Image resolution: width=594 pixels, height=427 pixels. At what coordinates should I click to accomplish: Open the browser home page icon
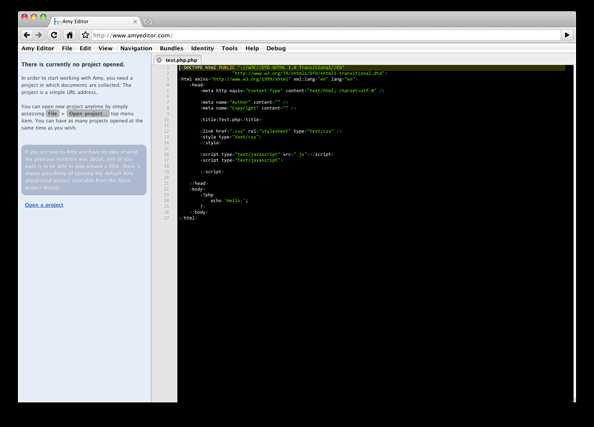(70, 35)
